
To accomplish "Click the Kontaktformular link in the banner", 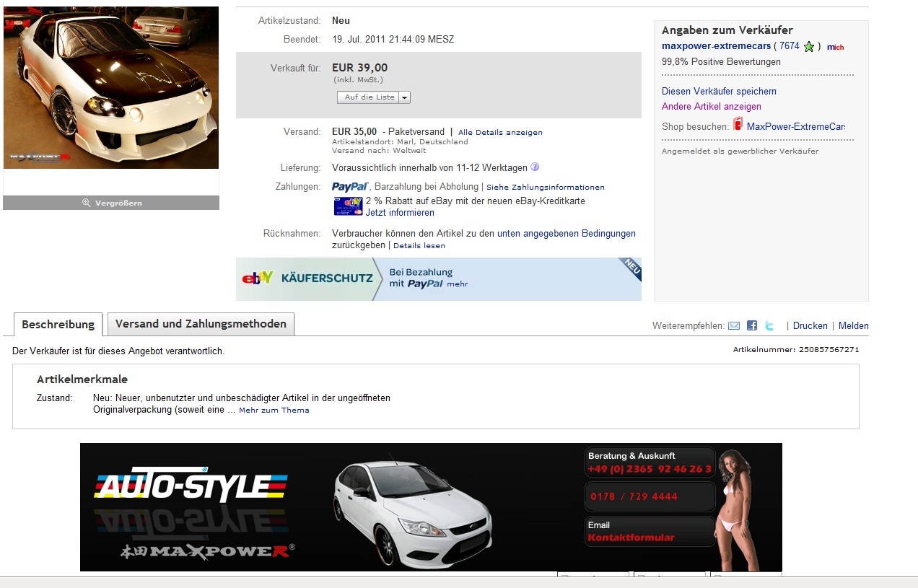I will tap(631, 537).
